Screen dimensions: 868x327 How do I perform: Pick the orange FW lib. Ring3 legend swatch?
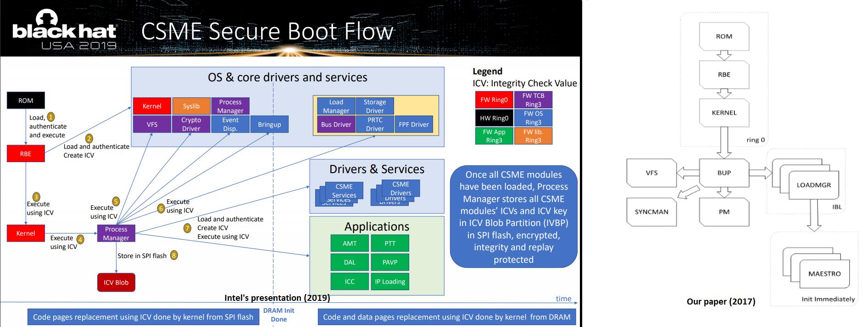pos(533,136)
